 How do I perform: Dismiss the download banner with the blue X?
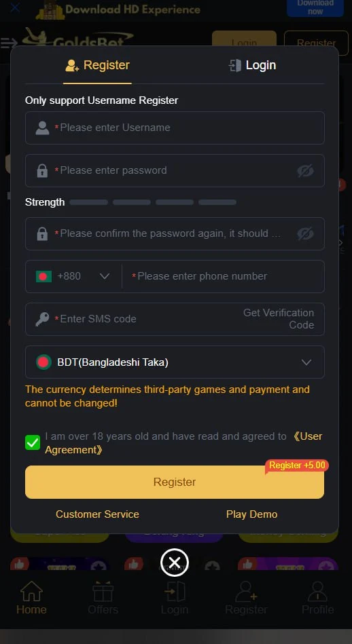[15, 7]
